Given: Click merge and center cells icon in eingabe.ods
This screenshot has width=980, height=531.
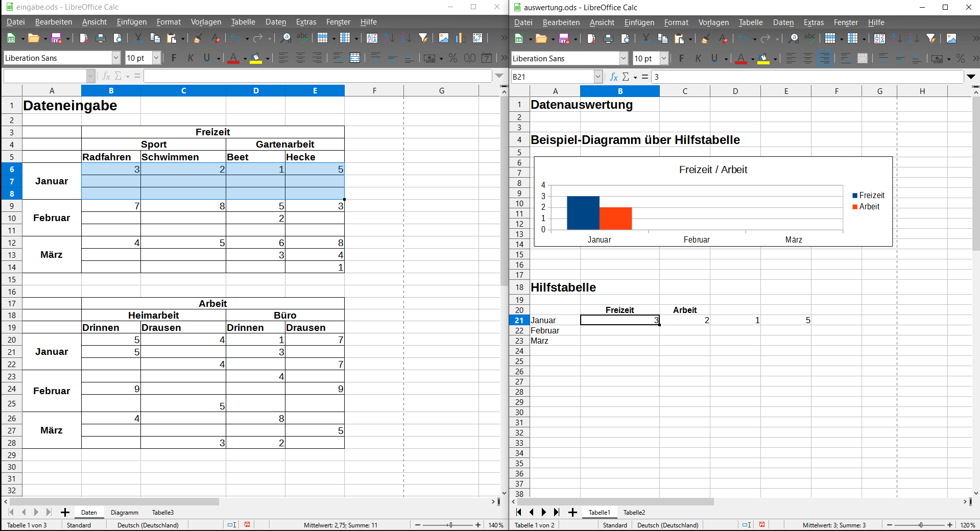Looking at the screenshot, I should point(355,58).
